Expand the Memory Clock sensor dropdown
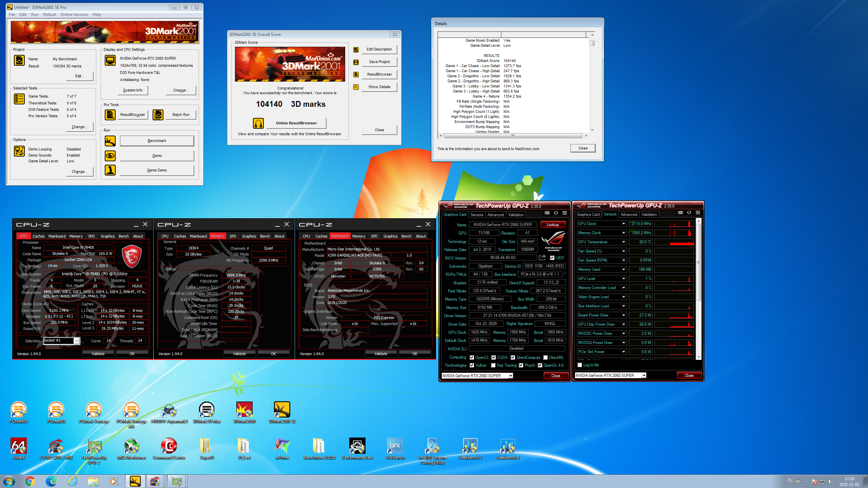Screen dimensions: 868x488 pyautogui.click(x=623, y=233)
